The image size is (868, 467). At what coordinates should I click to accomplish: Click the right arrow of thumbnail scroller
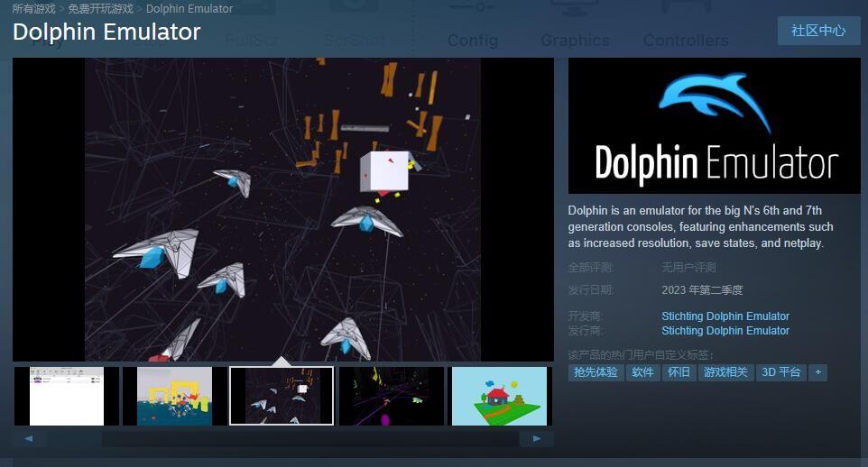[x=537, y=438]
